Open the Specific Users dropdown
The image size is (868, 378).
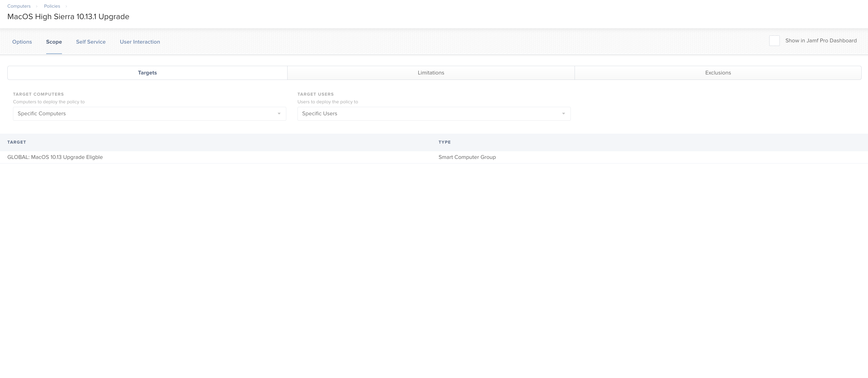pos(434,114)
